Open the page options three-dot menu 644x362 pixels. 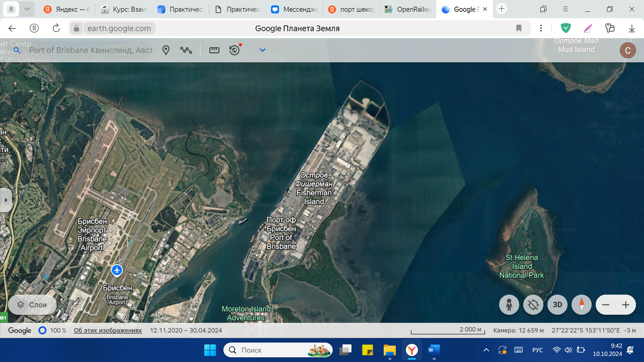[x=541, y=28]
